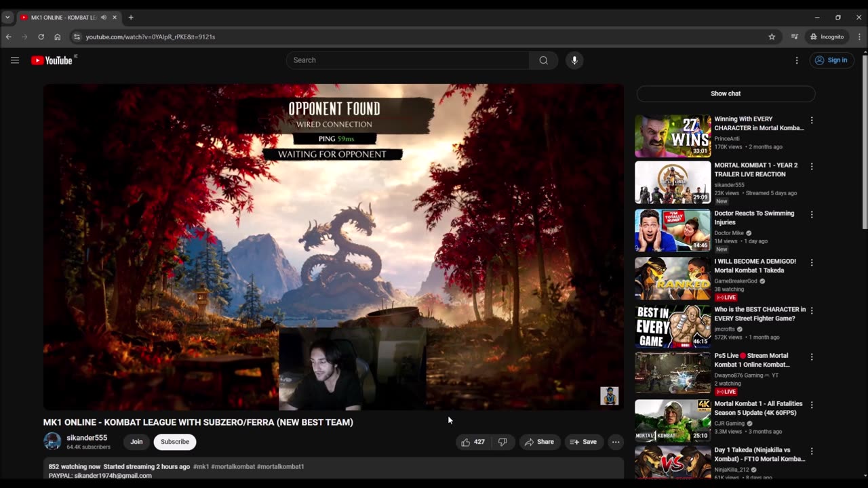Open options for All Fatalities Season 5 video

812,405
